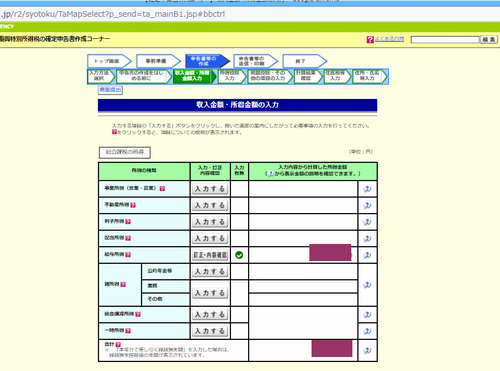Select the 所得控除入力 sub-step
Viewport: 500px width, 371px height.
pos(232,76)
